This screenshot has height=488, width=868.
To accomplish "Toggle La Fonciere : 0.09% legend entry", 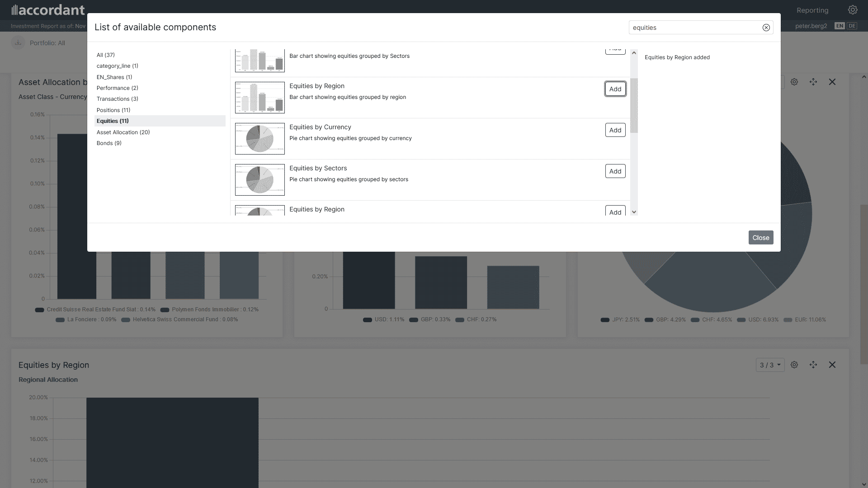I will tap(86, 319).
